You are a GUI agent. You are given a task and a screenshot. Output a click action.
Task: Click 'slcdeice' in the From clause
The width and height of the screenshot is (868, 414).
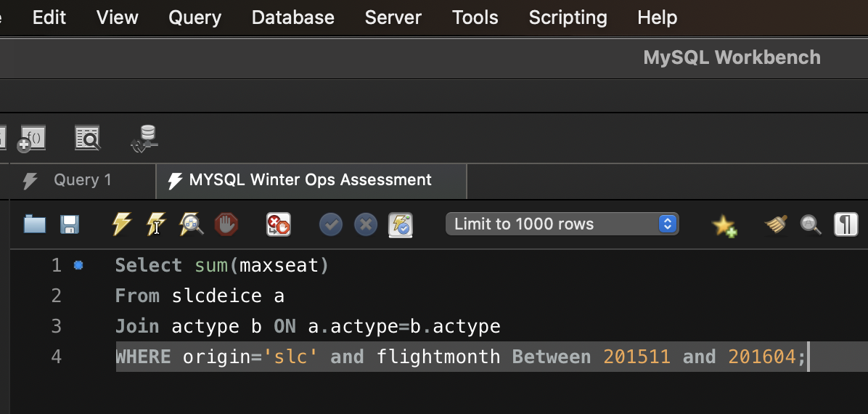tap(216, 296)
